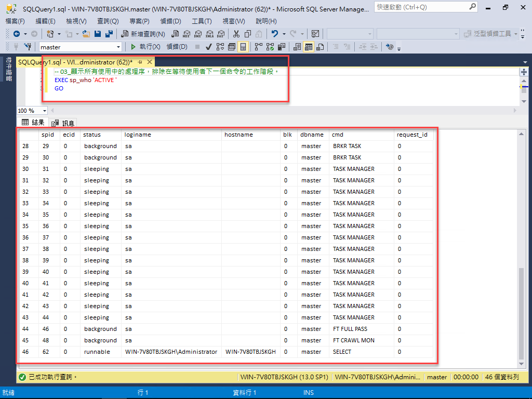Image resolution: width=532 pixels, height=399 pixels.
Task: Click the search magnifier in Quick Launch
Action: click(x=472, y=6)
